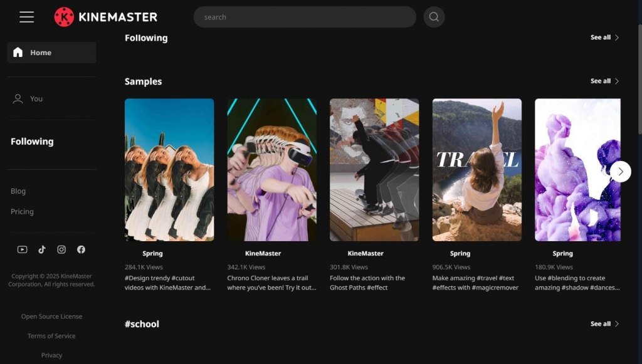Expand See all for Samples

point(604,81)
